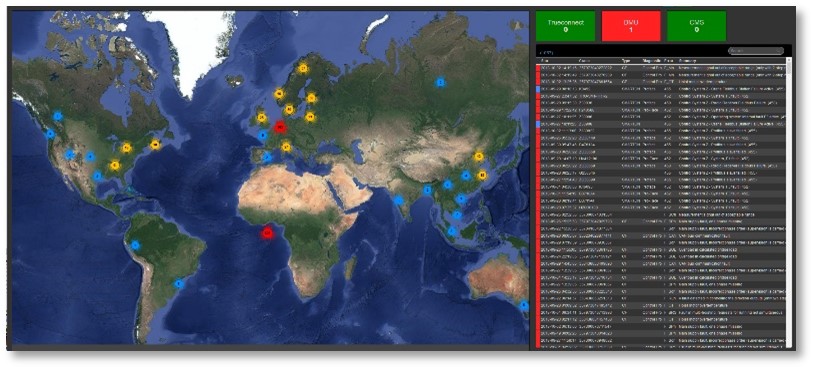Viewport: 815px width, 370px height.
Task: Click the red DWU alert tile
Action: pyautogui.click(x=631, y=26)
